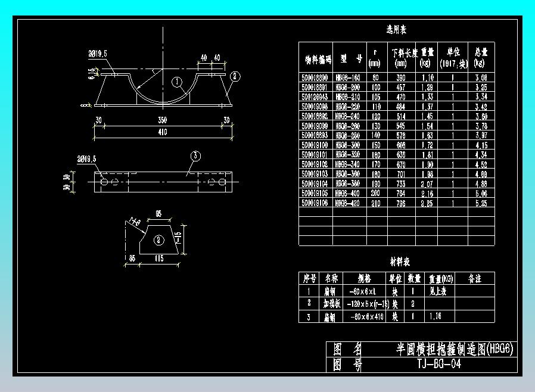
Task: Click the '下料长度' column header
Action: click(405, 53)
